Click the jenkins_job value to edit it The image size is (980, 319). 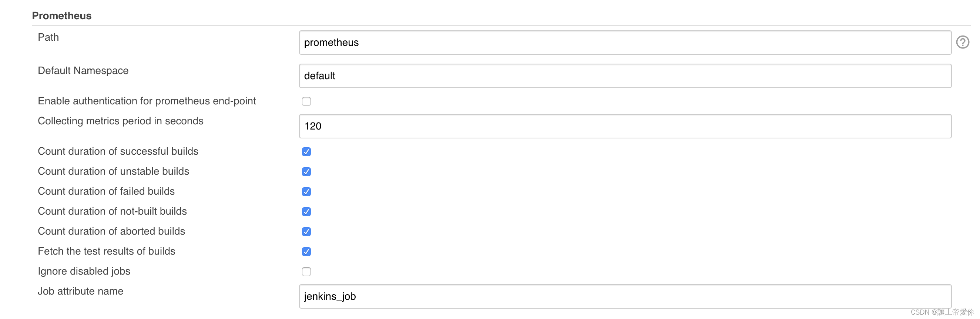pos(330,296)
